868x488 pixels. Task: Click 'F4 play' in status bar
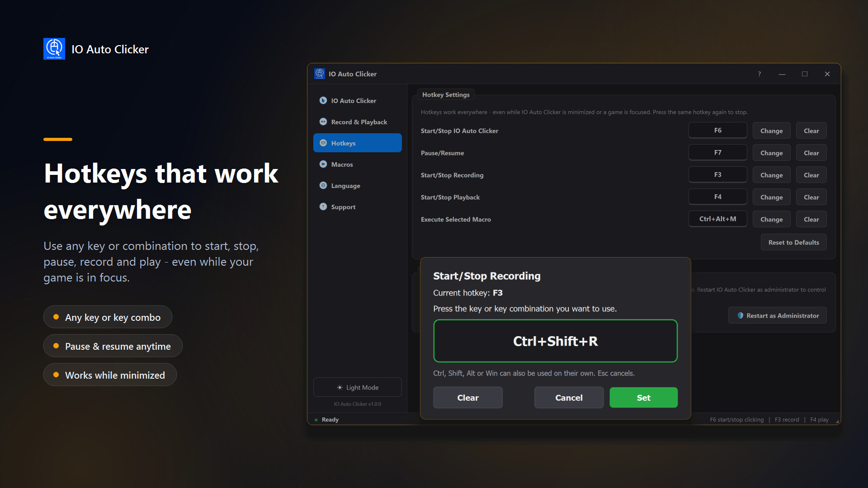click(819, 420)
